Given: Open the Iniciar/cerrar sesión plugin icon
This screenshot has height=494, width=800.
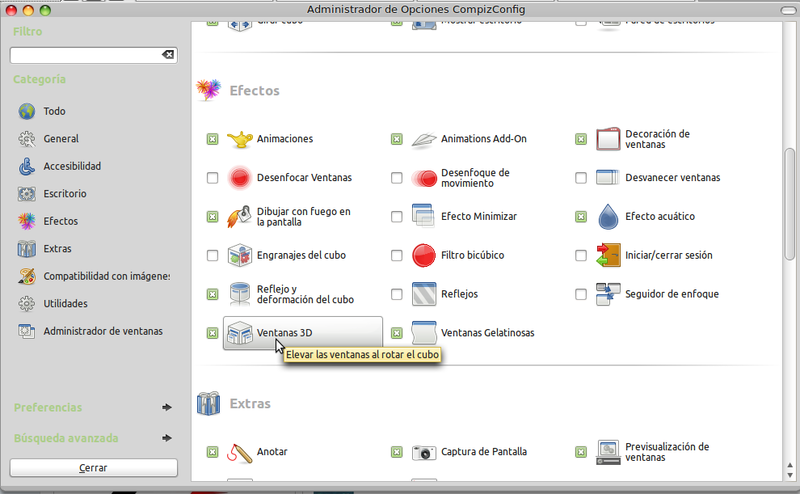Looking at the screenshot, I should (609, 255).
